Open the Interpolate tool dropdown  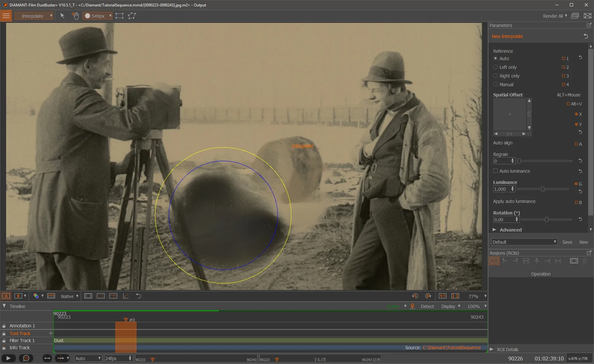[x=34, y=16]
